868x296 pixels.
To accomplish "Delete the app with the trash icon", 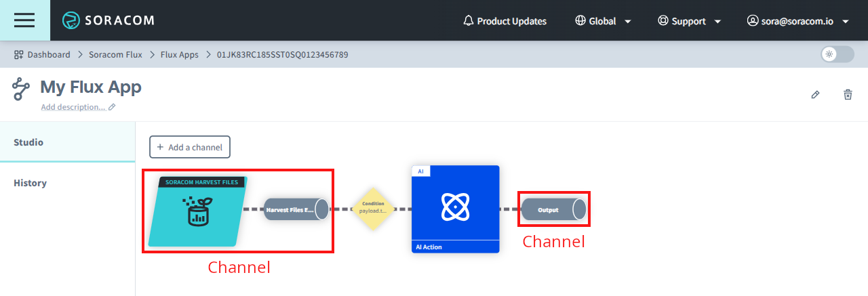I will 848,95.
